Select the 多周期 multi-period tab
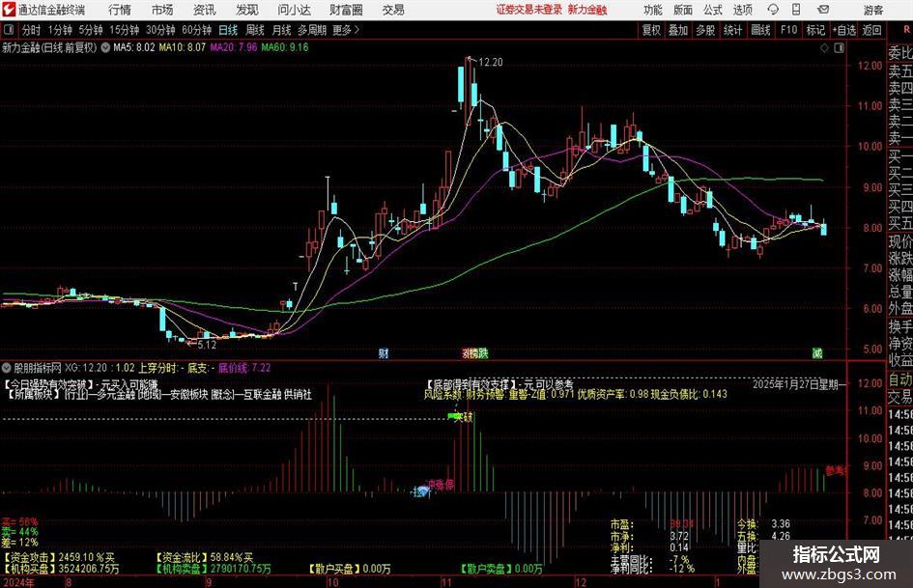Screen dimensions: 913x588 312,30
